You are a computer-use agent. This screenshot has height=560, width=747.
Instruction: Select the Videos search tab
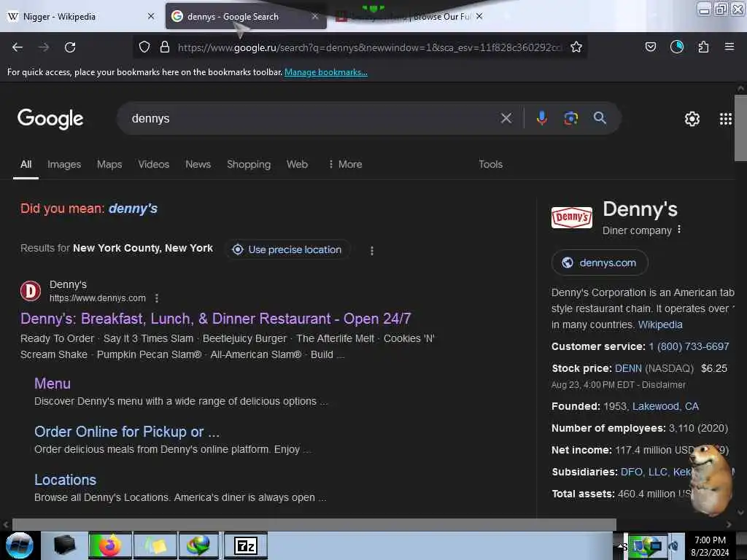tap(154, 164)
